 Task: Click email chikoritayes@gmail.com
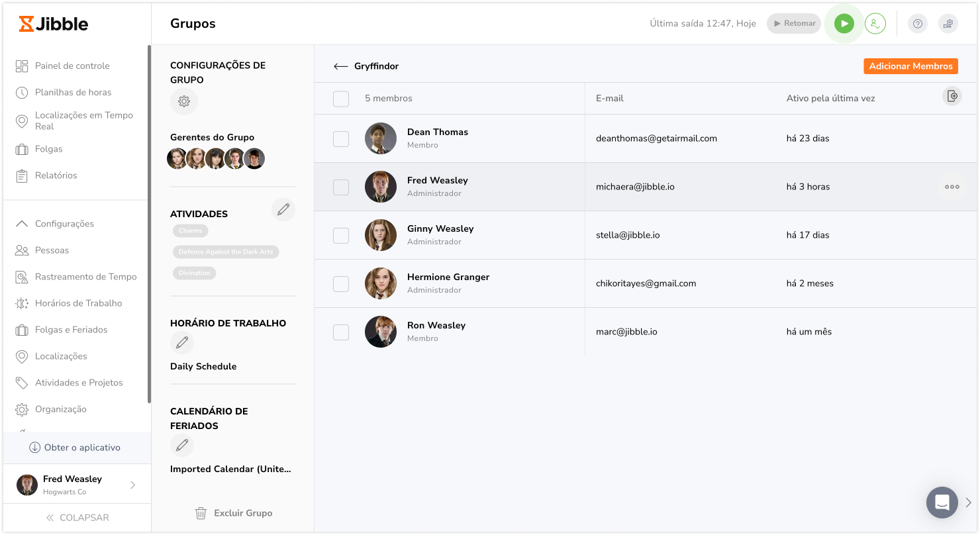pyautogui.click(x=646, y=283)
